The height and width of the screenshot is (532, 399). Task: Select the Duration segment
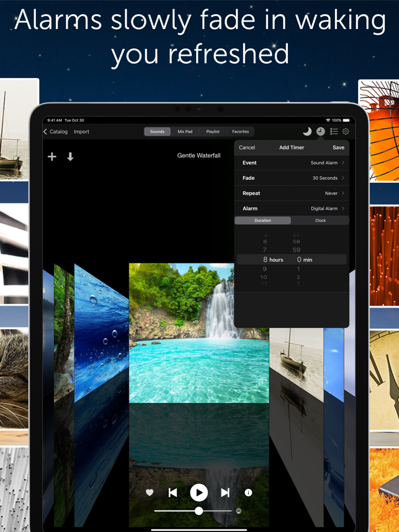pyautogui.click(x=262, y=221)
